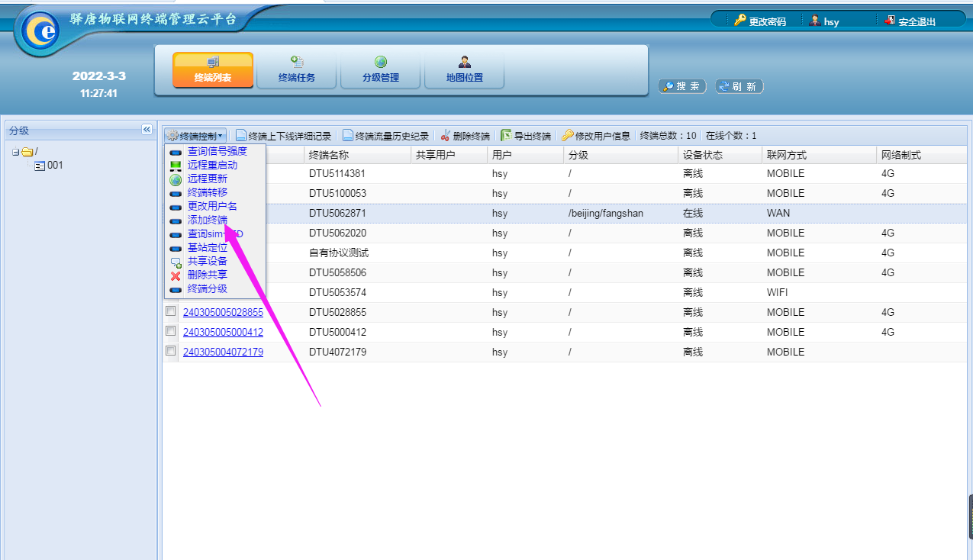Switch to the 分级管理 tab
The height and width of the screenshot is (560, 973).
point(381,69)
